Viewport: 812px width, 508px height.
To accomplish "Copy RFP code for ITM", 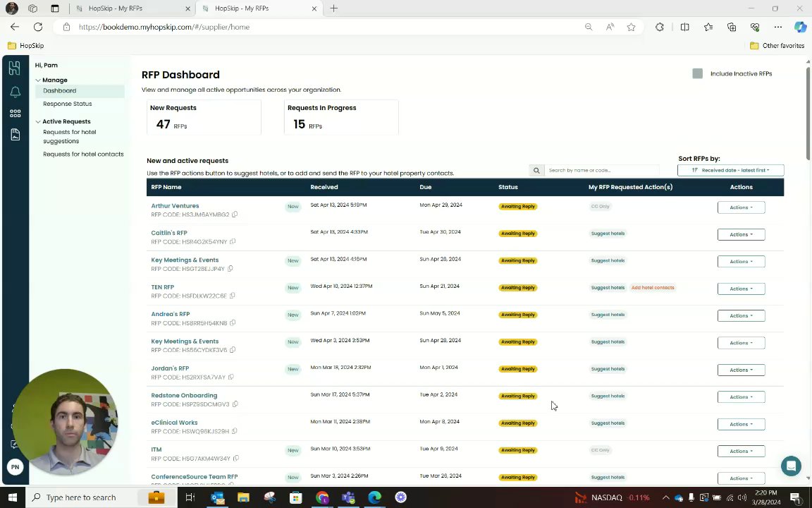I will pos(236,458).
